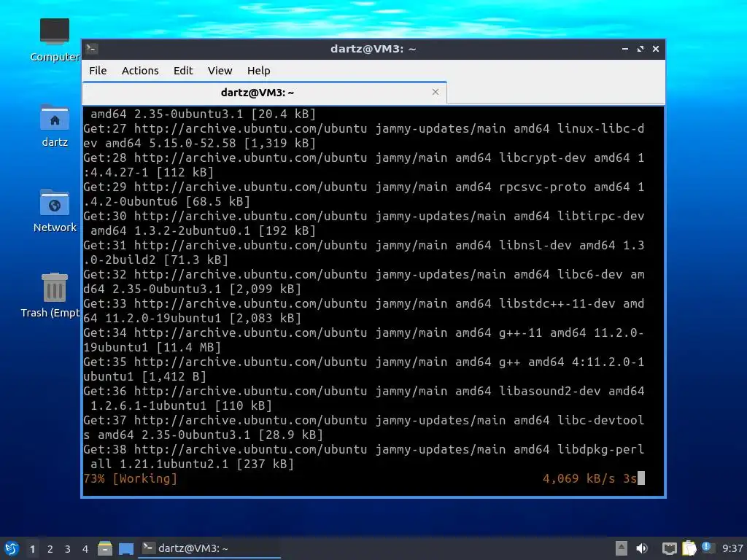Image resolution: width=747 pixels, height=560 pixels.
Task: Click the Get:38 libdpkg-perl line
Action: pos(363,456)
